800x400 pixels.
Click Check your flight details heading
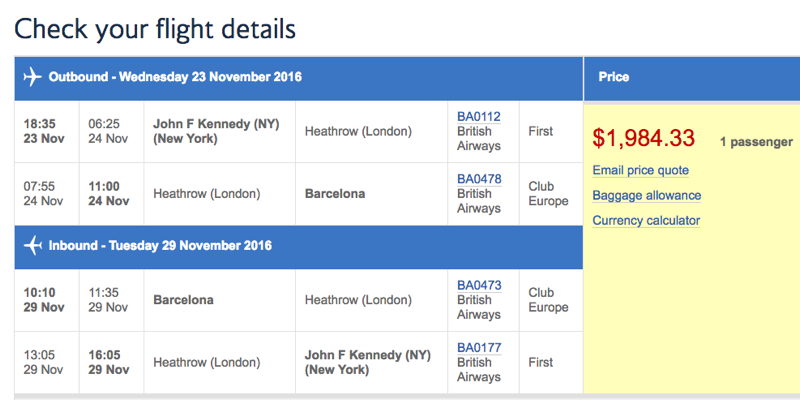155,29
